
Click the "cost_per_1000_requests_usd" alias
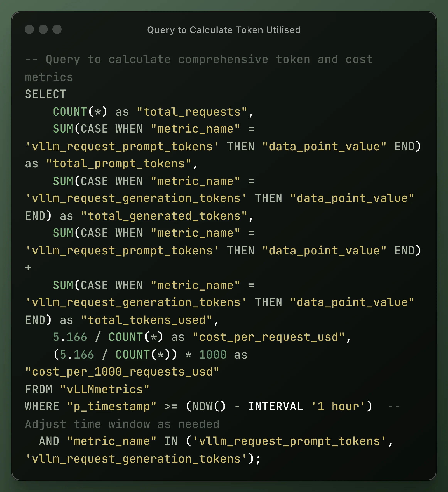click(x=122, y=372)
